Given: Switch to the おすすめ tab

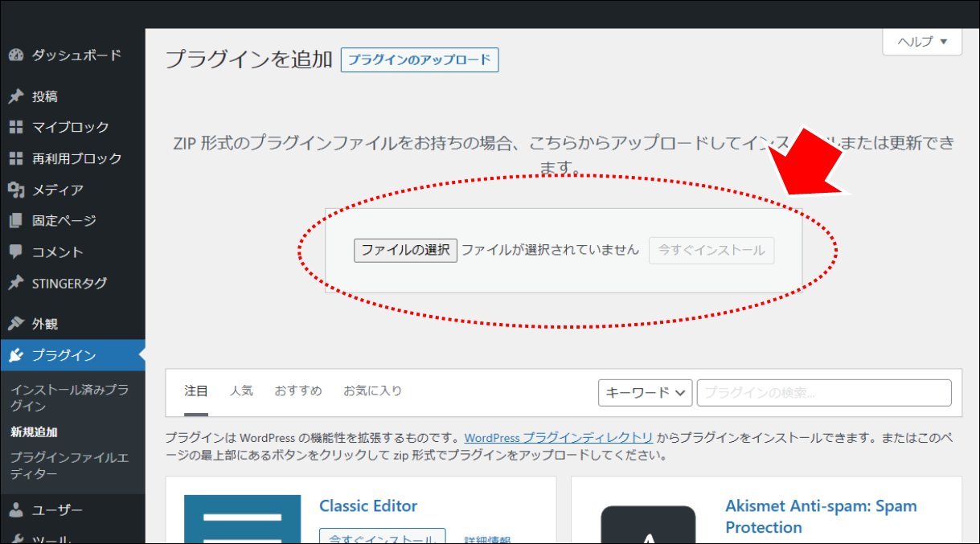Looking at the screenshot, I should [x=297, y=391].
